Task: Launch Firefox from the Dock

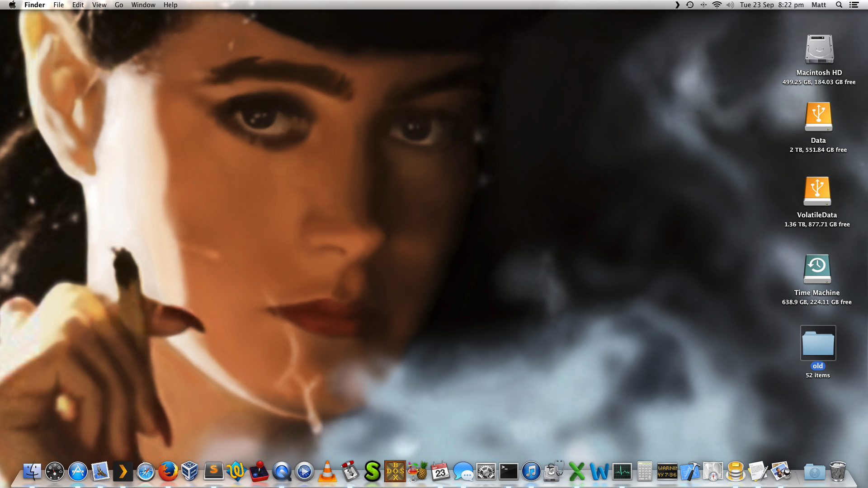Action: pos(168,472)
